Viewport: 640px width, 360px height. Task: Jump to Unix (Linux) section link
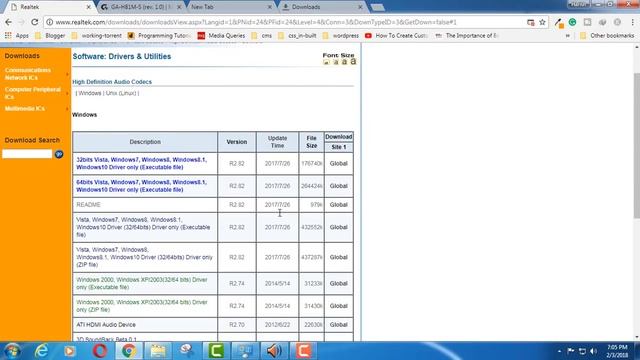coord(121,93)
